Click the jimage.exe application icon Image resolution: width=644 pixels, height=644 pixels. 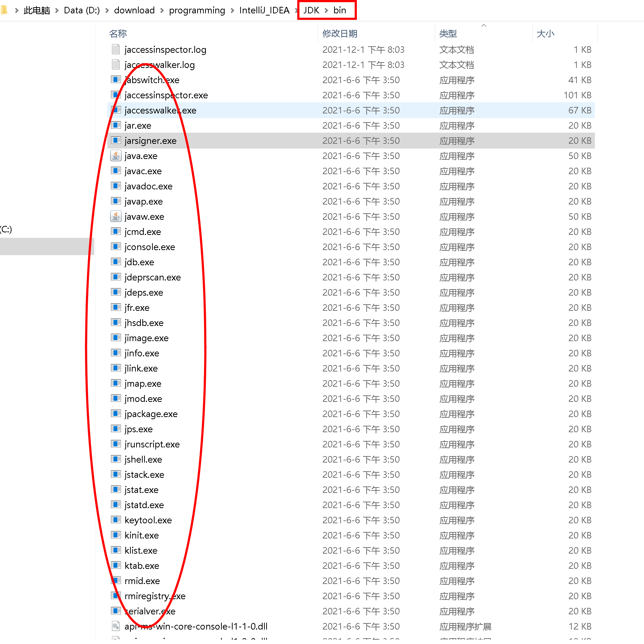[x=116, y=338]
